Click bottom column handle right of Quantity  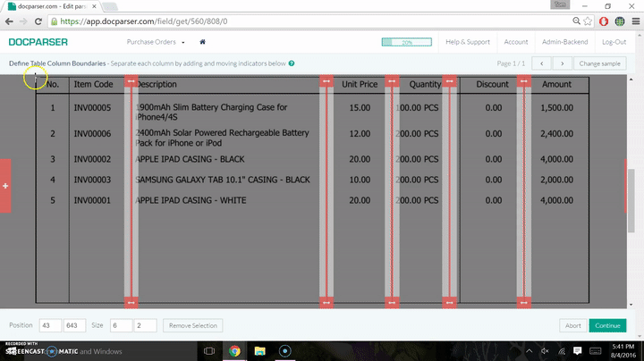click(x=450, y=302)
